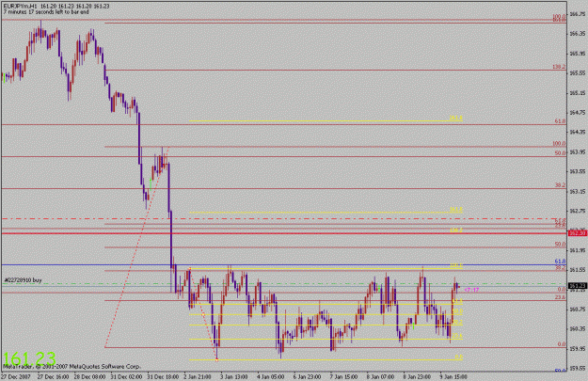The width and height of the screenshot is (588, 381).
Task: Click the 165.15 price axis label
Action: coord(578,92)
